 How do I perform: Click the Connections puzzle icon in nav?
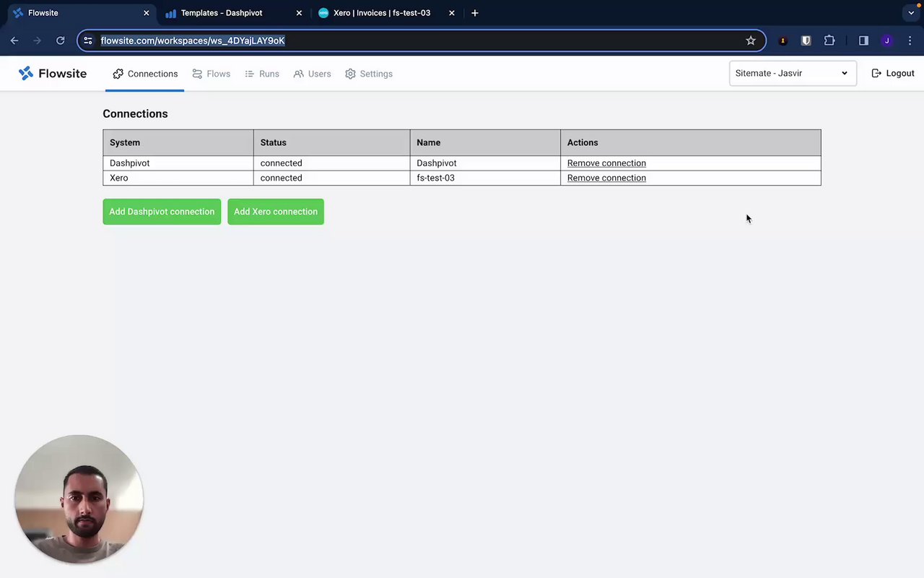pyautogui.click(x=118, y=74)
